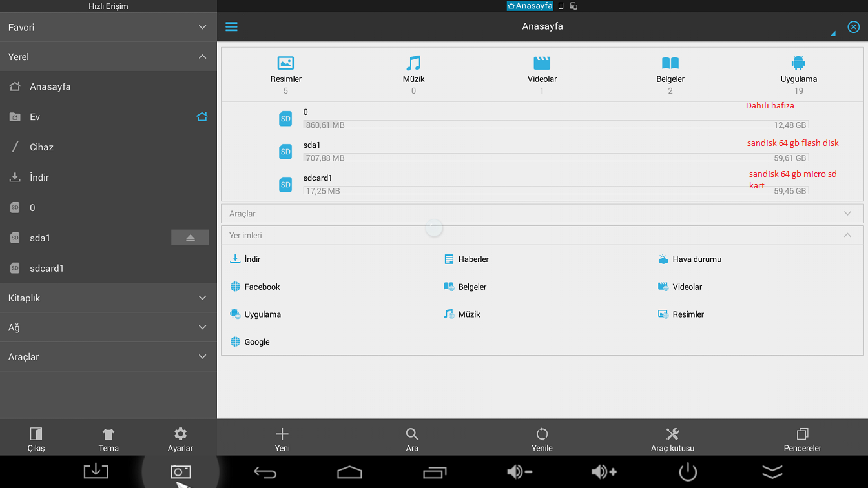The width and height of the screenshot is (868, 488).
Task: Collapse the Yerel section
Action: [x=108, y=57]
